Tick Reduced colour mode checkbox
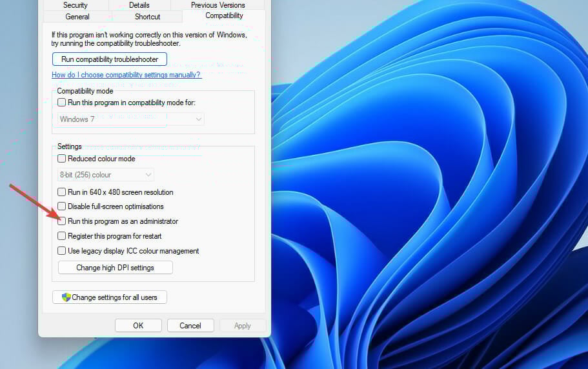 click(x=61, y=159)
